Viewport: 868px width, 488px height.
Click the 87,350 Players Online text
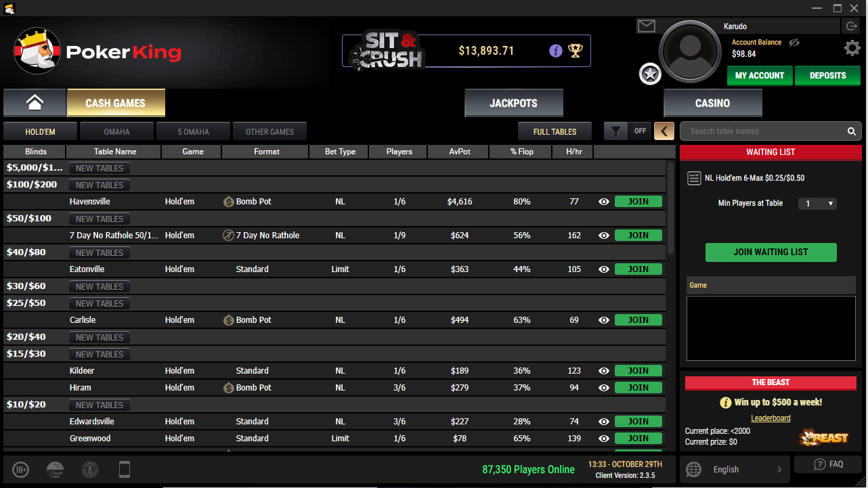pos(528,469)
